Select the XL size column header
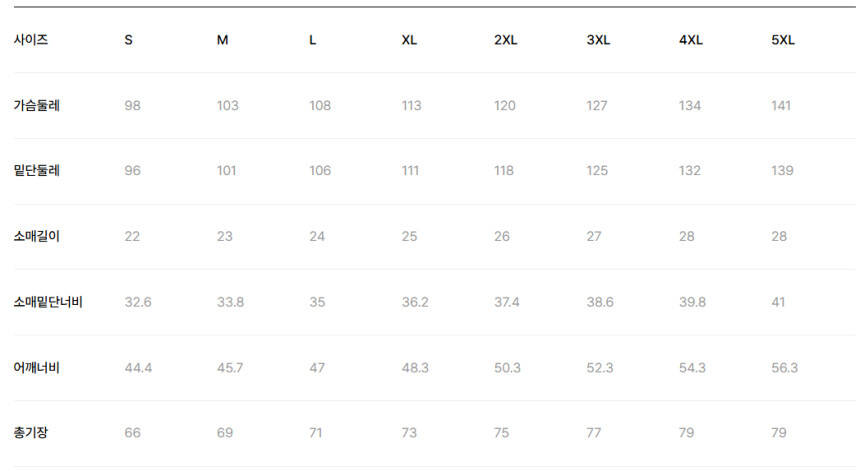Viewport: 860px width, 471px height. pos(409,41)
